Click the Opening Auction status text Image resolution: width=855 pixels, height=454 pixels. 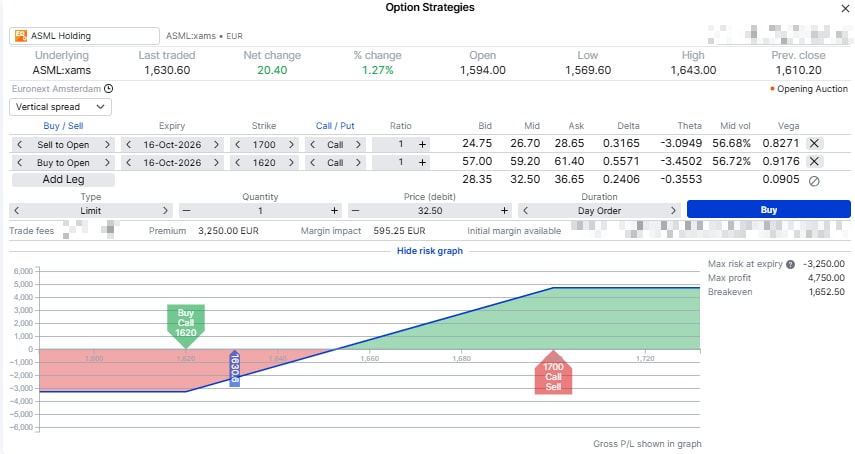[812, 89]
